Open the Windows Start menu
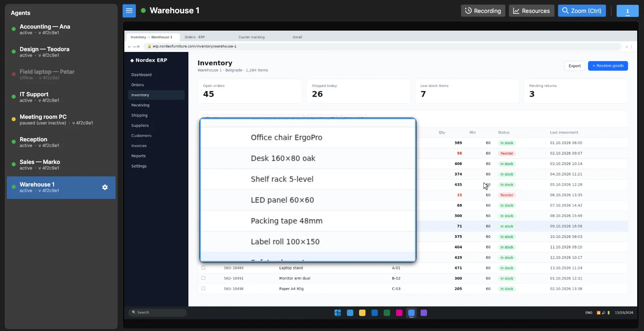The image size is (644, 331). 338,313
